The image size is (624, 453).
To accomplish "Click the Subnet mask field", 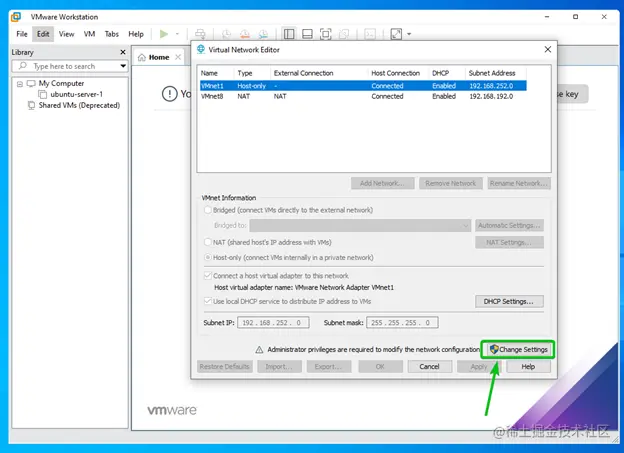I will point(402,323).
